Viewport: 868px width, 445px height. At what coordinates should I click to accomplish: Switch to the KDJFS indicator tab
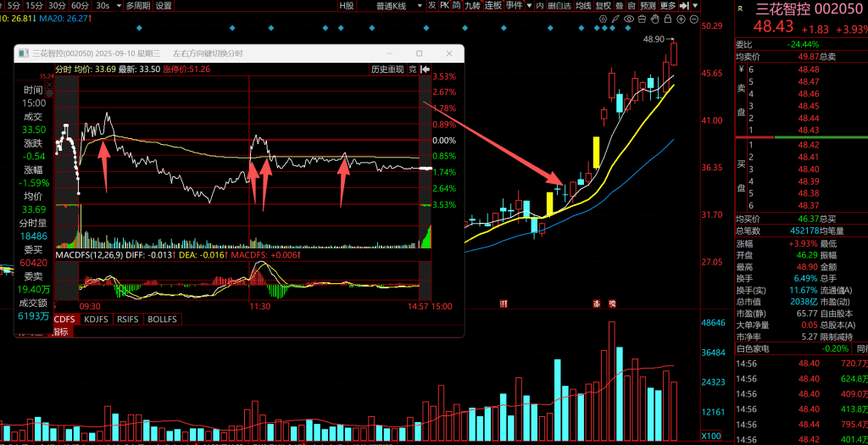[96, 320]
